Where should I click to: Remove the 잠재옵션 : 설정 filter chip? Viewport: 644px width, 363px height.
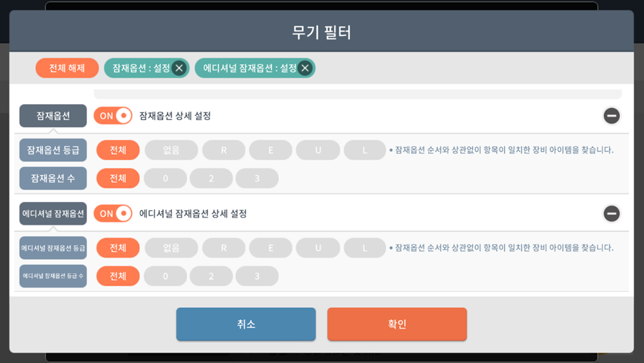(x=179, y=68)
